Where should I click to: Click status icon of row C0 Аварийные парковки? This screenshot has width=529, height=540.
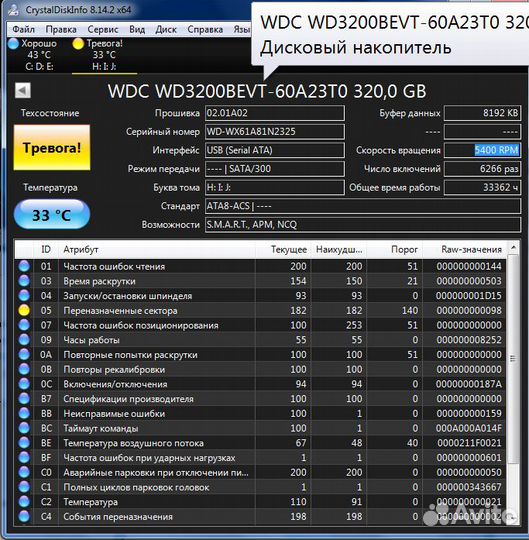(24, 472)
